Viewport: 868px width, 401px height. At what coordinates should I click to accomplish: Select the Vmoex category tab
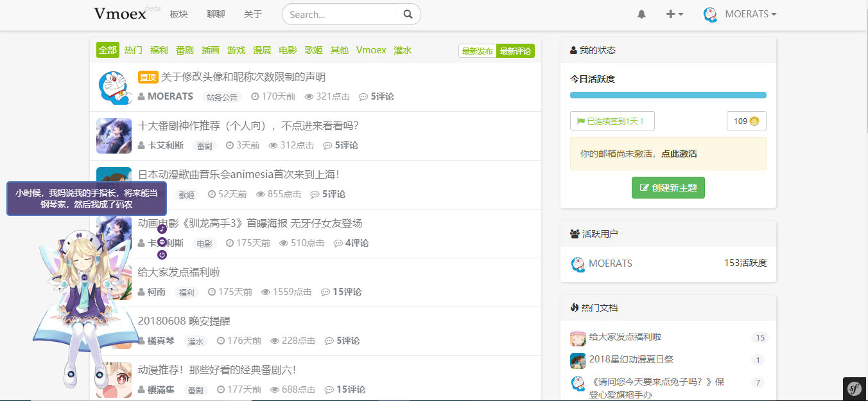(371, 50)
